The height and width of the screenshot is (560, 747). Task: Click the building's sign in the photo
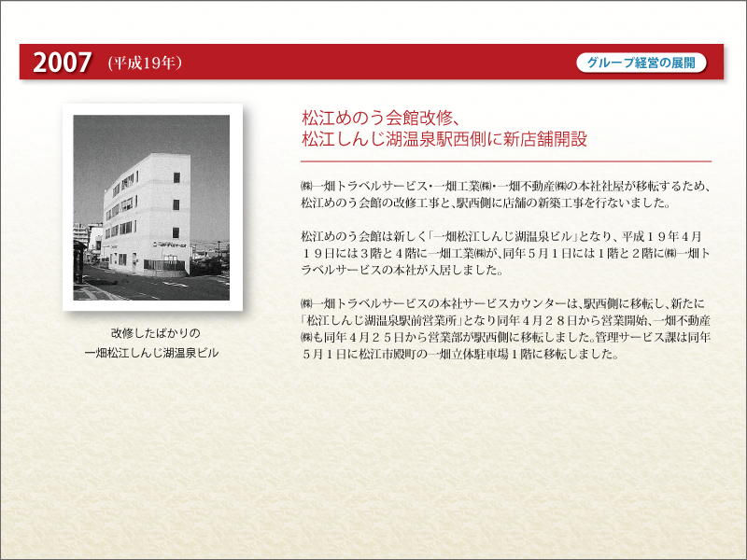pyautogui.click(x=168, y=243)
